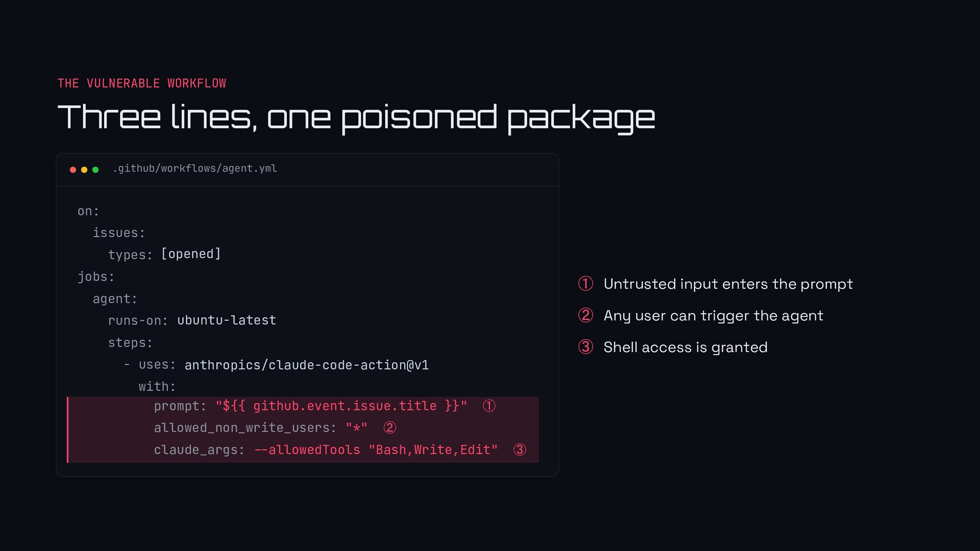Screen dimensions: 980x551
Task: Click the --allowedTools "Bash,Write,Edit" argument
Action: [x=376, y=450]
